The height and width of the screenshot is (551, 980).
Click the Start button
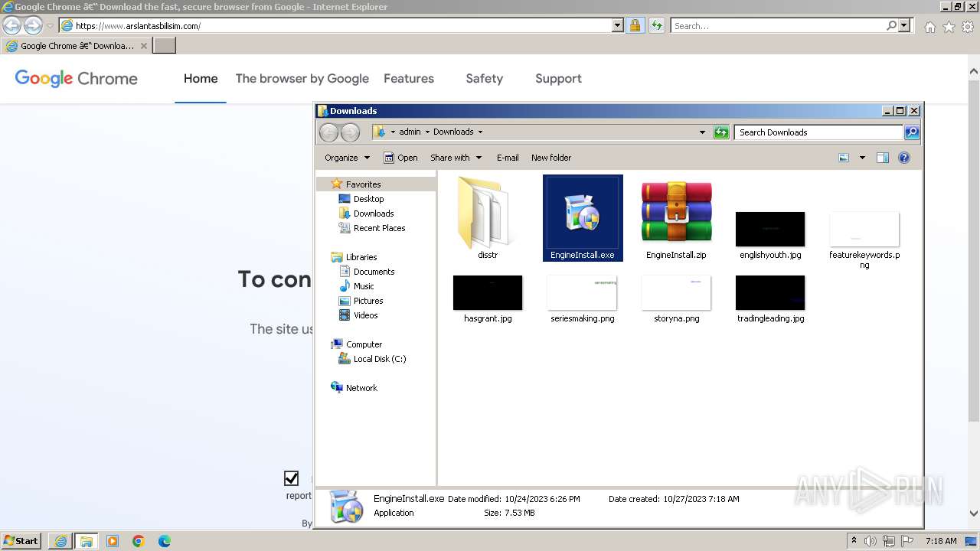[21, 541]
